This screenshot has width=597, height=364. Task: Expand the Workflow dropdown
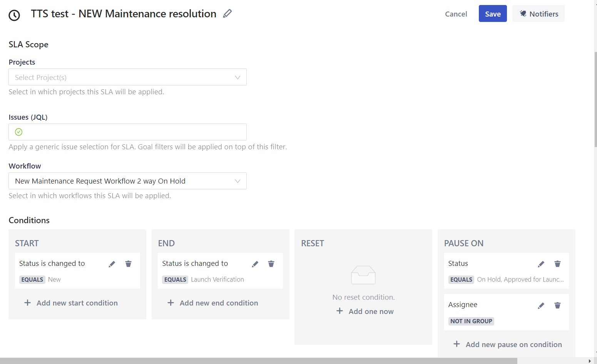click(127, 181)
